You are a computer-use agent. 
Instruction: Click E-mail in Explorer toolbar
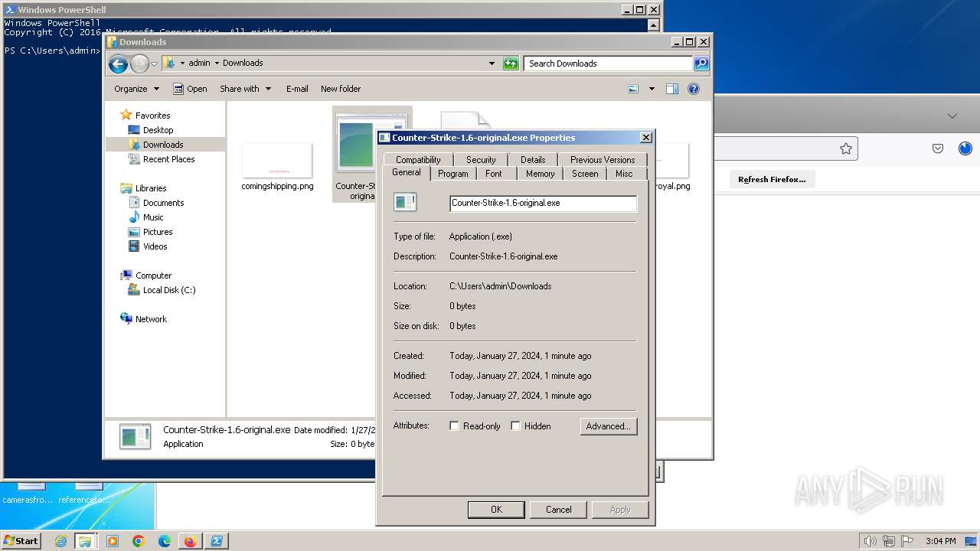[297, 89]
